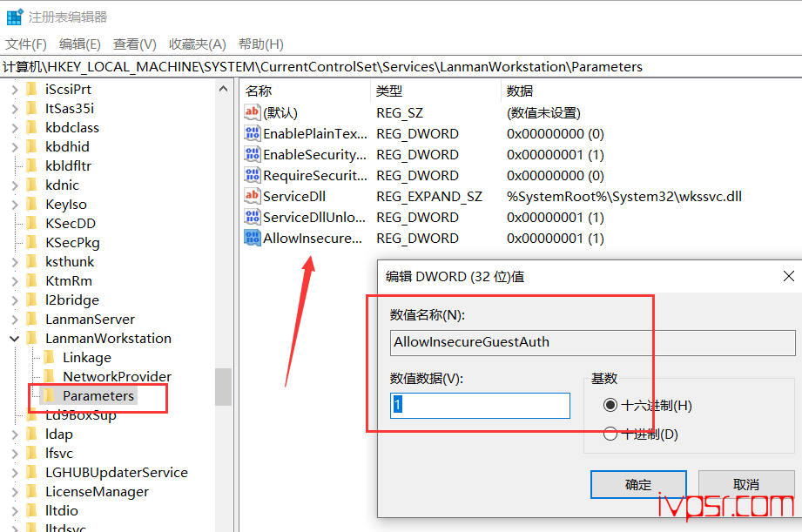Click the string icon beside ServiceDll value
Screen dimensions: 802x532
pos(253,197)
